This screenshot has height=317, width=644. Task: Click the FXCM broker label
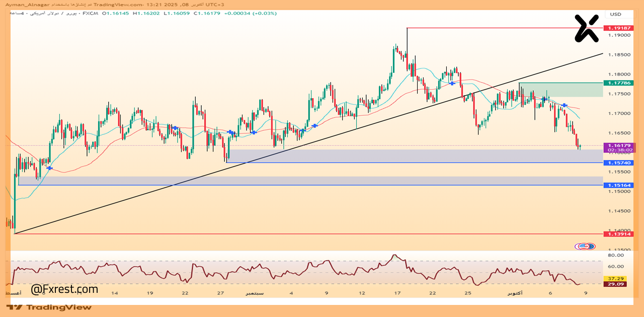click(91, 14)
